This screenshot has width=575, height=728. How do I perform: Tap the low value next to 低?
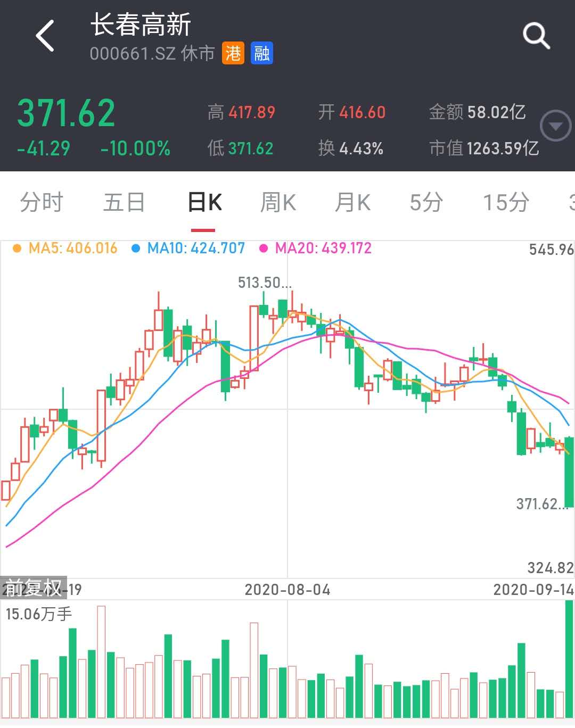[251, 148]
